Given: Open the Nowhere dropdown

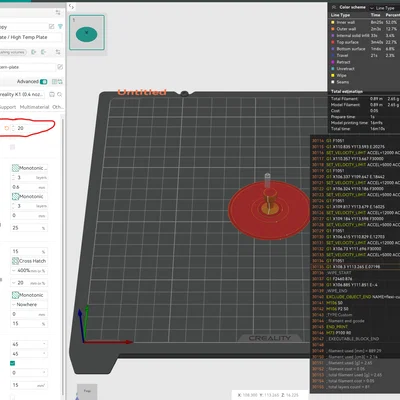Looking at the screenshot, I should 29,304.
